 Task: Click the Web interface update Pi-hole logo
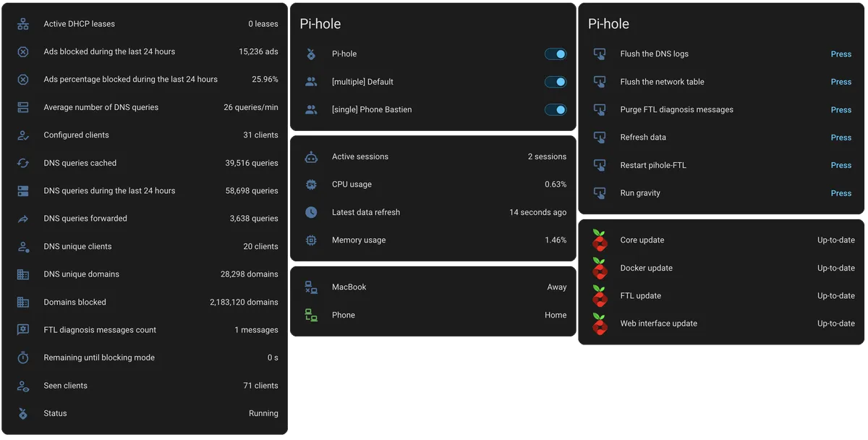pyautogui.click(x=600, y=323)
